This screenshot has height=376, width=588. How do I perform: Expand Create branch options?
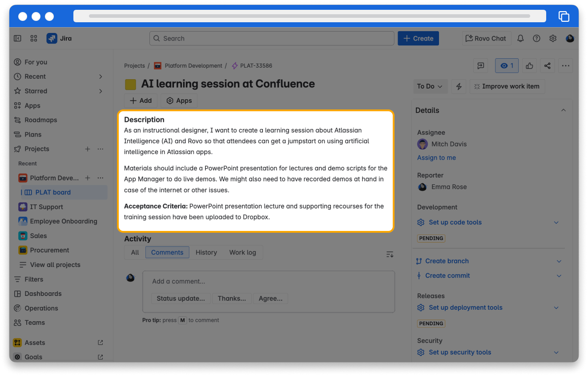pos(559,261)
